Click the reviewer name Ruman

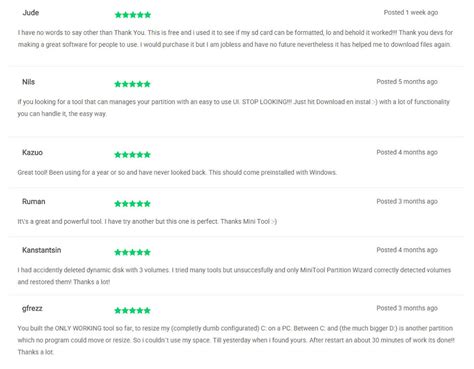point(34,202)
